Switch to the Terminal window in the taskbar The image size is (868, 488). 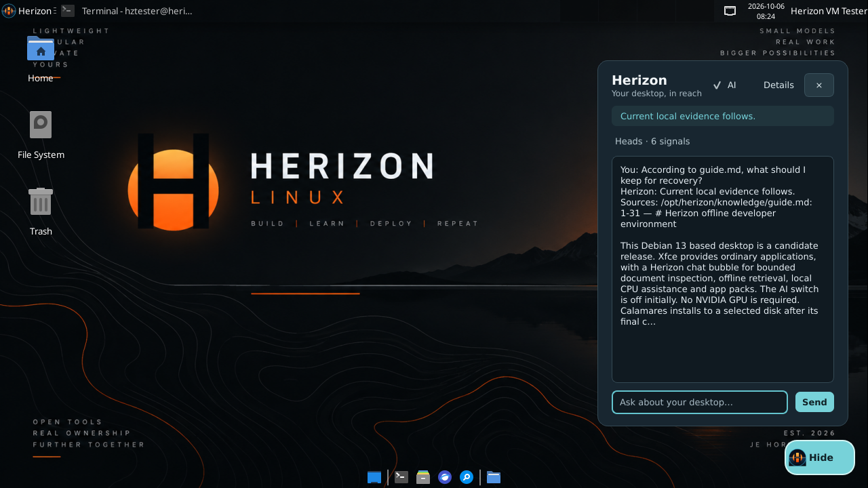click(127, 11)
